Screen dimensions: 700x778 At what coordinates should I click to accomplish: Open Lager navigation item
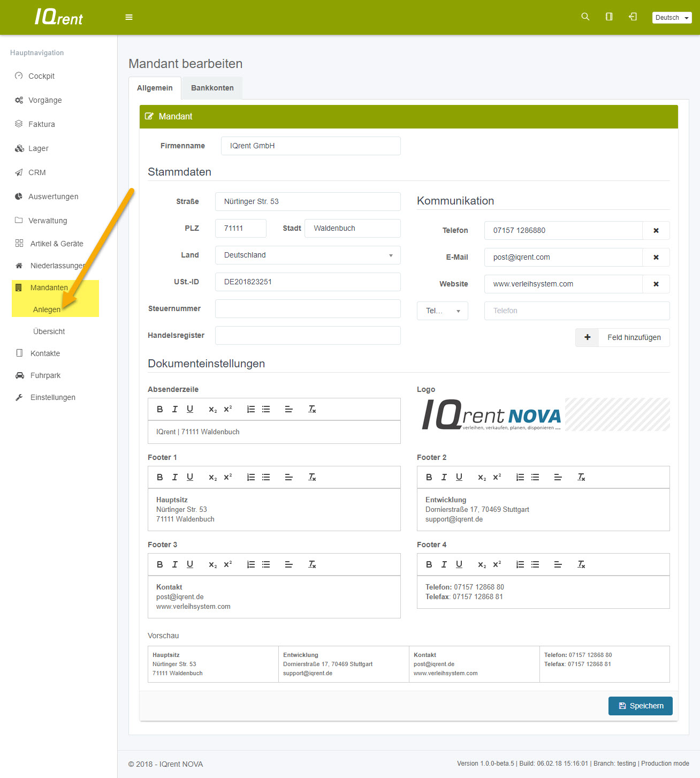39,148
